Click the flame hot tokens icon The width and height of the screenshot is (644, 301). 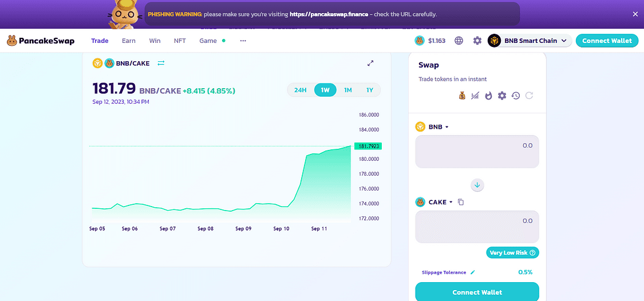coord(488,96)
